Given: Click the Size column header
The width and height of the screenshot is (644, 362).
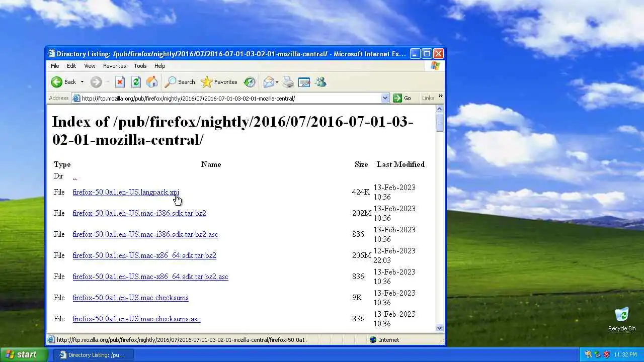Looking at the screenshot, I should coord(361,164).
